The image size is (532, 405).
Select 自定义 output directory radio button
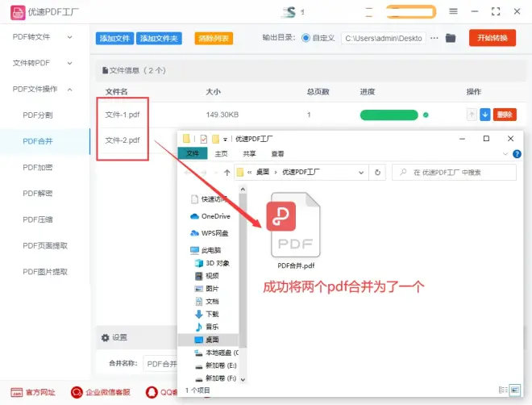[x=305, y=38]
